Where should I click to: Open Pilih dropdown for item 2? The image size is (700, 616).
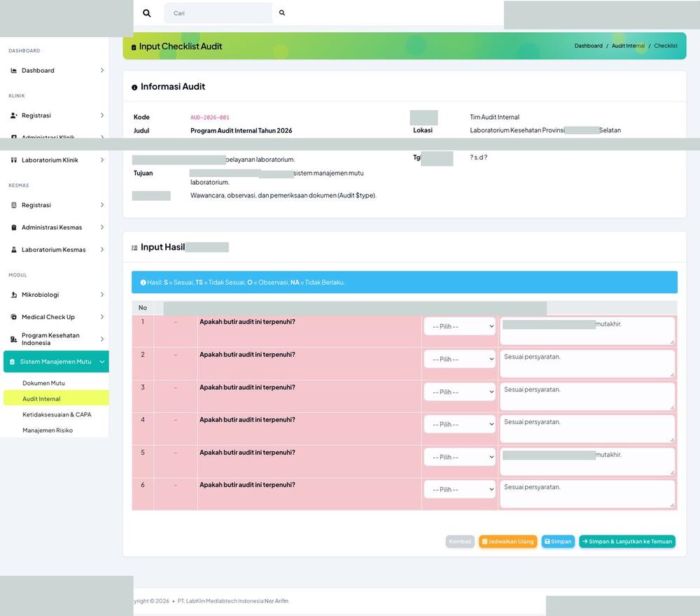[x=460, y=359]
